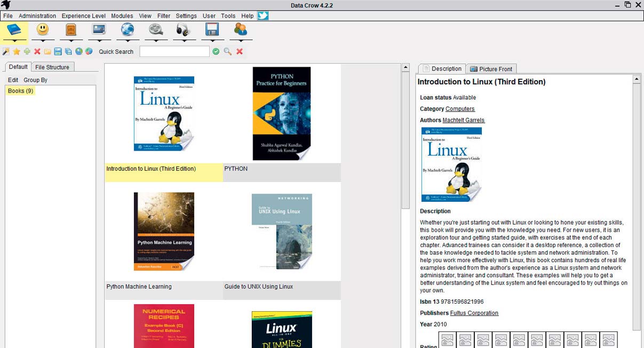Switch to the Default tab
644x348 pixels.
coord(18,67)
